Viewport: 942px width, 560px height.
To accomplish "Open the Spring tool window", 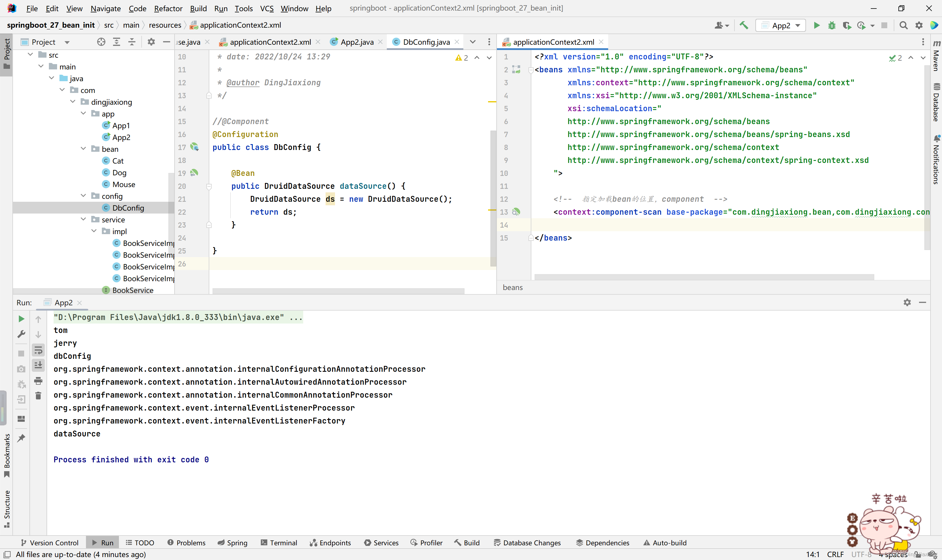I will 232,543.
